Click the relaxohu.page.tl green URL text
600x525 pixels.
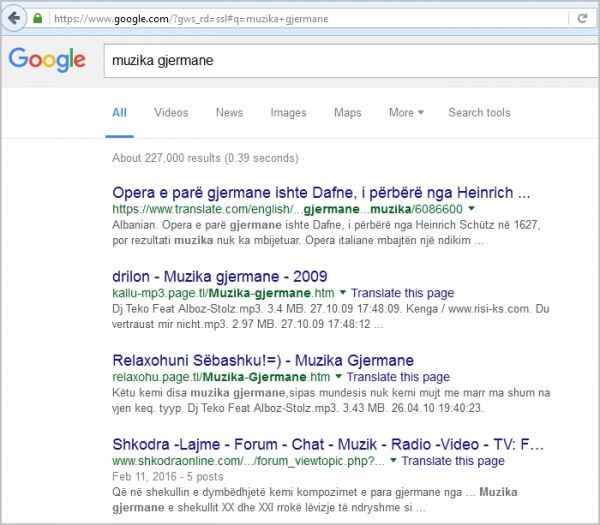click(221, 377)
